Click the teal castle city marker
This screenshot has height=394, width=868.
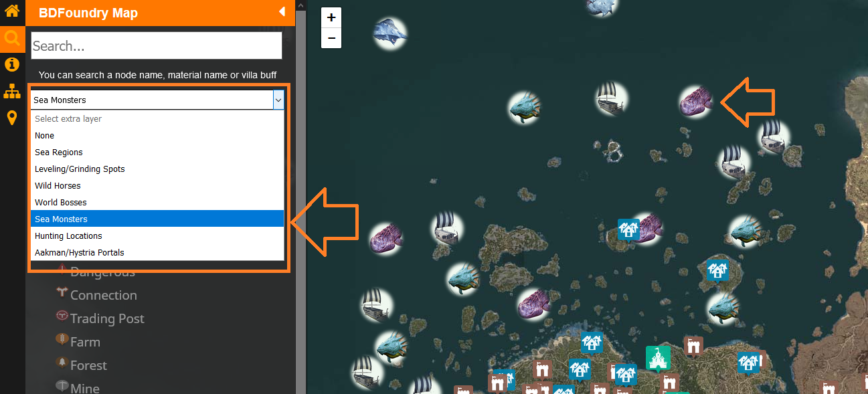pyautogui.click(x=658, y=359)
